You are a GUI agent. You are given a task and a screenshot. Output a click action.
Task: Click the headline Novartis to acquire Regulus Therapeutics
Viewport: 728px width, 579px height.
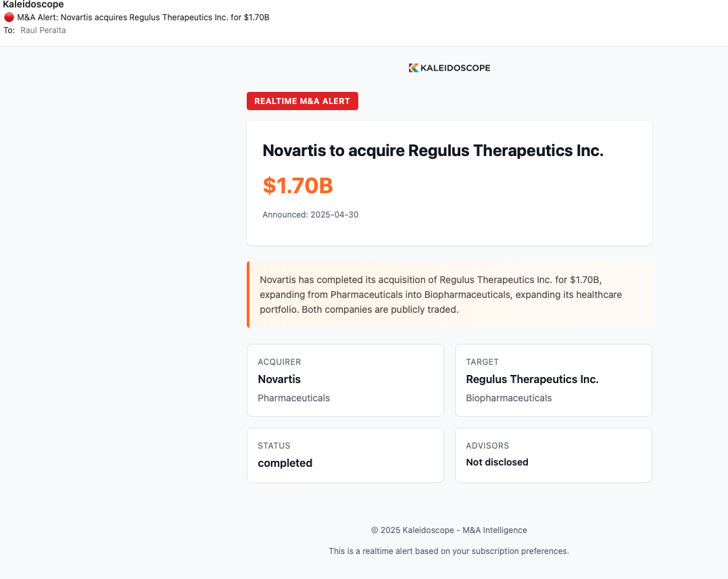433,151
